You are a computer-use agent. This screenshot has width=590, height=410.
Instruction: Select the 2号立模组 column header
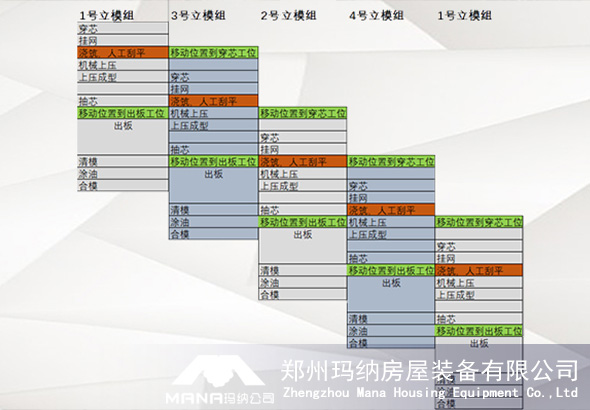click(x=288, y=15)
